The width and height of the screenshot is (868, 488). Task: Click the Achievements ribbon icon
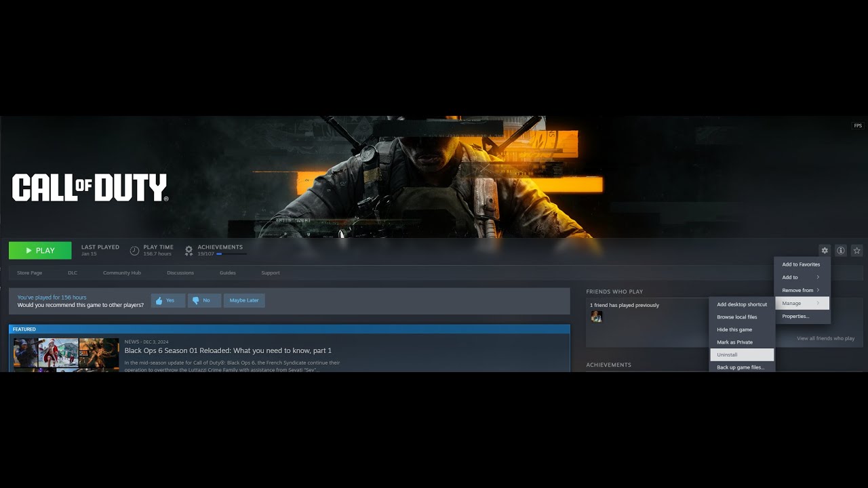(189, 251)
